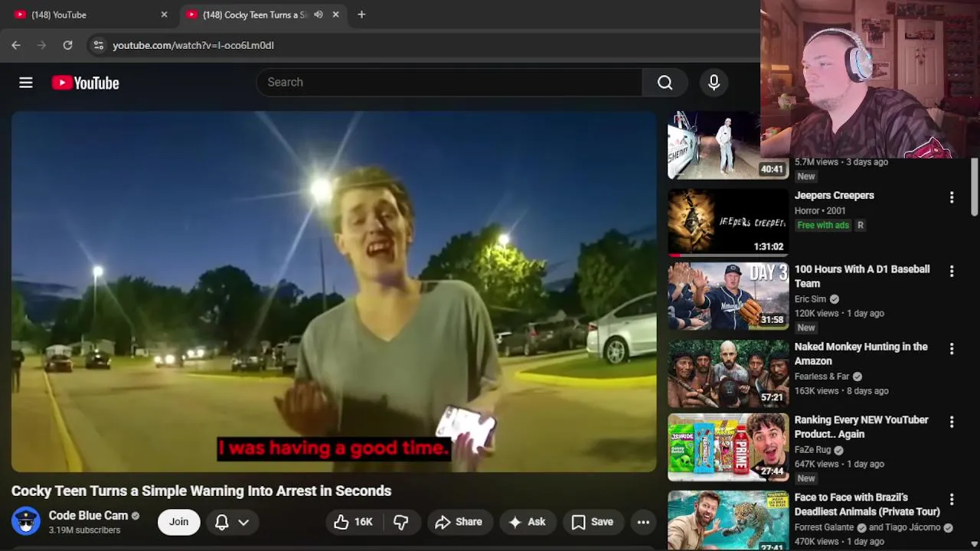Open Eric Sim channel name
980x551 pixels.
(810, 299)
